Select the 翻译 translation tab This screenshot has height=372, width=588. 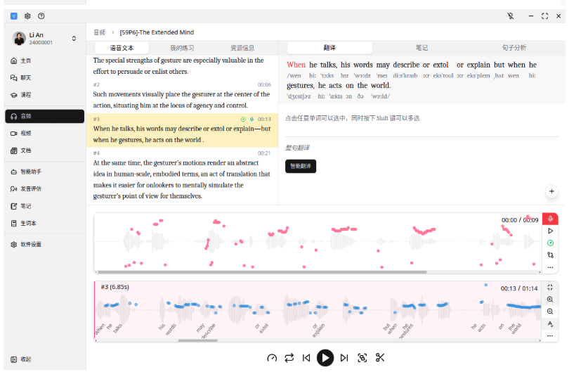(x=329, y=48)
